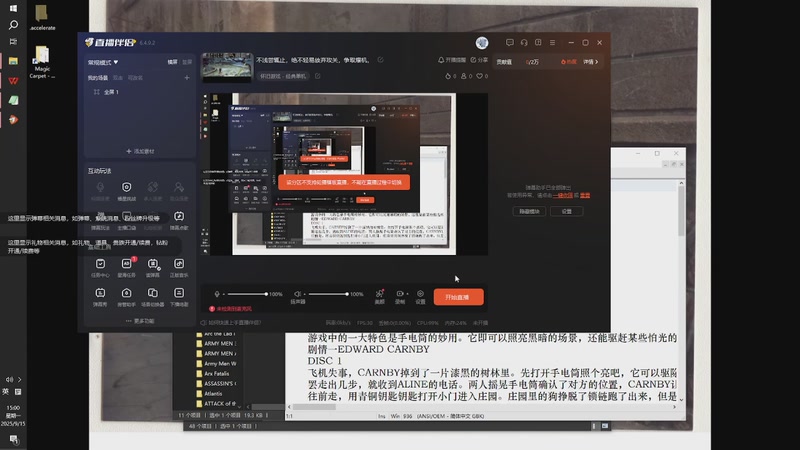Switch to 横屏 landscape orientation
800x450 pixels.
coord(172,62)
